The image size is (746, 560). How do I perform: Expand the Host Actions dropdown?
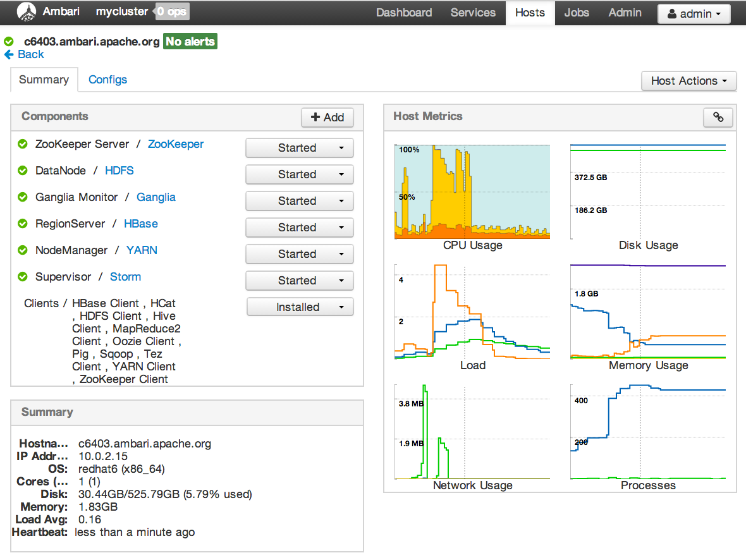coord(689,81)
